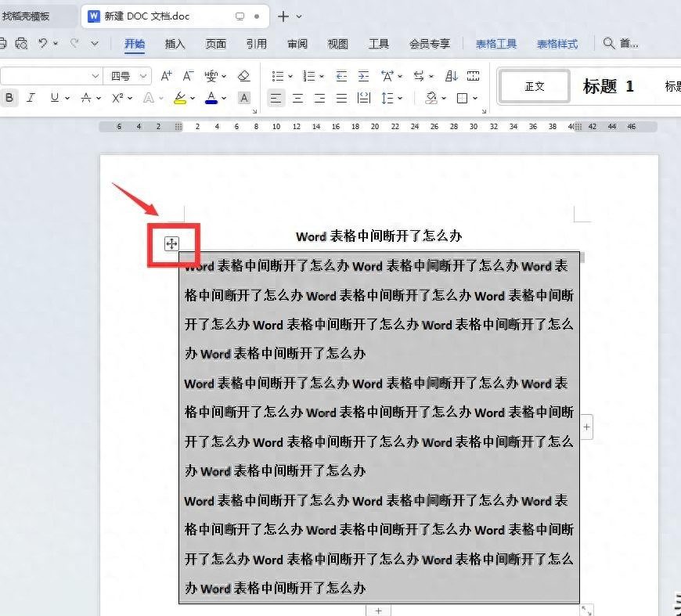Open the 审阅 tab

297,44
